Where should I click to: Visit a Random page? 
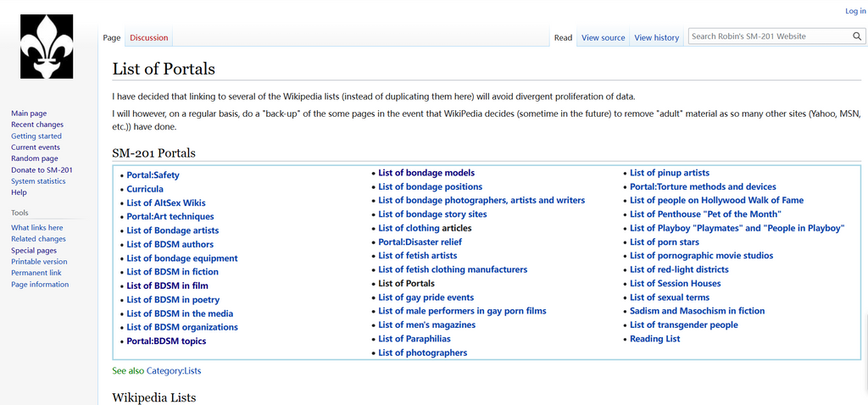[x=35, y=158]
